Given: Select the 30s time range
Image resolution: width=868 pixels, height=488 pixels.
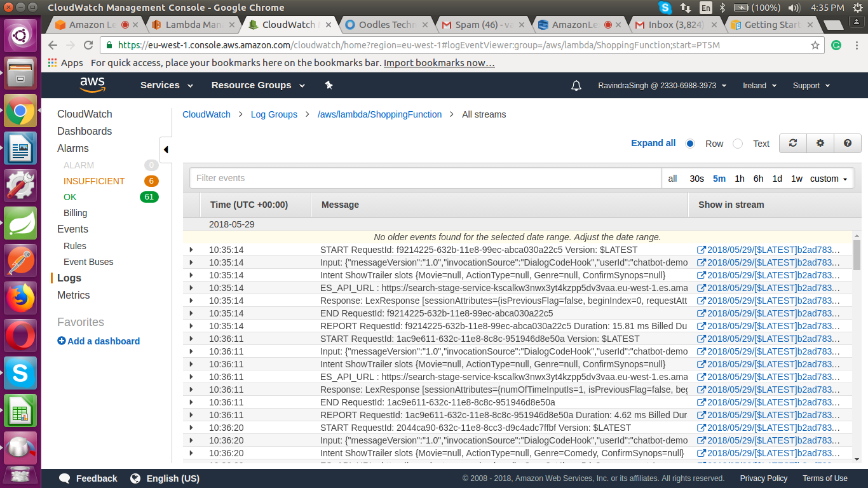Looking at the screenshot, I should (697, 179).
